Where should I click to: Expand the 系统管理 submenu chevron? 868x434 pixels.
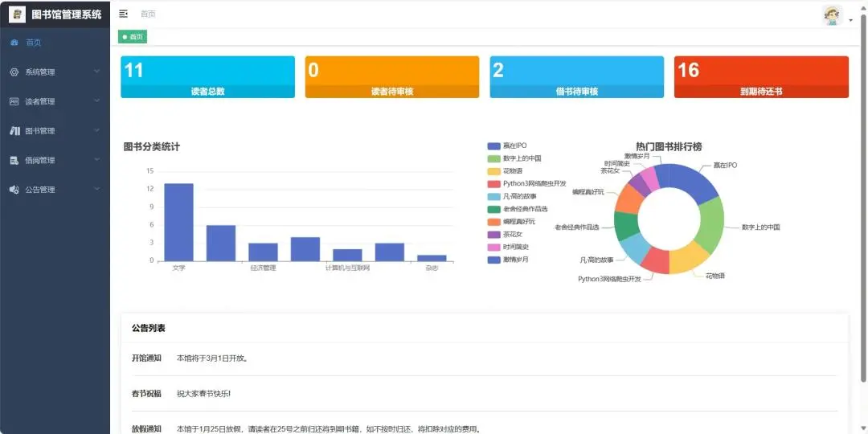[97, 72]
